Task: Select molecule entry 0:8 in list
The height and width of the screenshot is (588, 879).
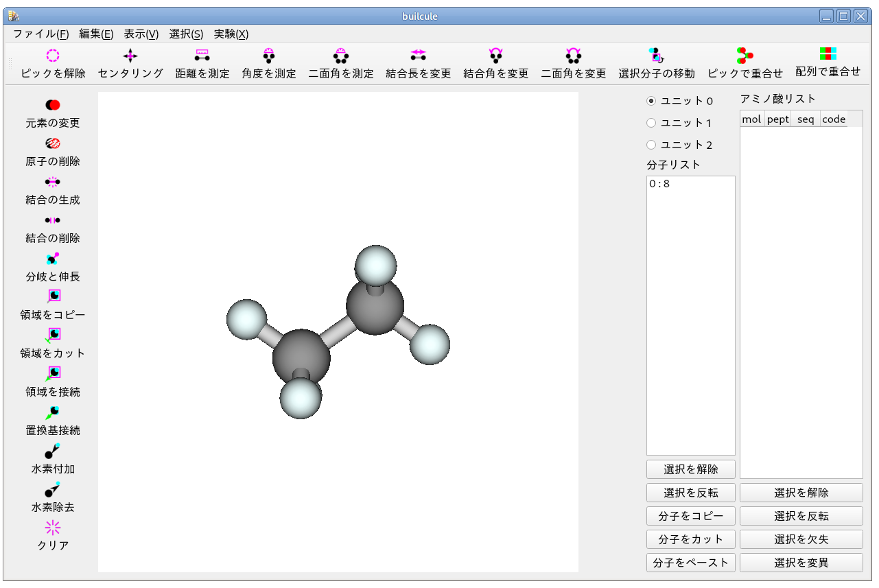Action: point(659,184)
